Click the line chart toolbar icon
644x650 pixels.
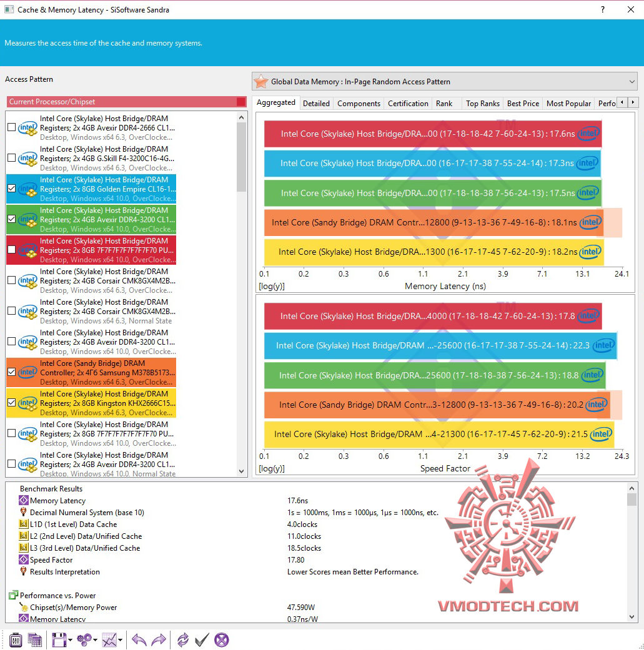click(x=109, y=640)
